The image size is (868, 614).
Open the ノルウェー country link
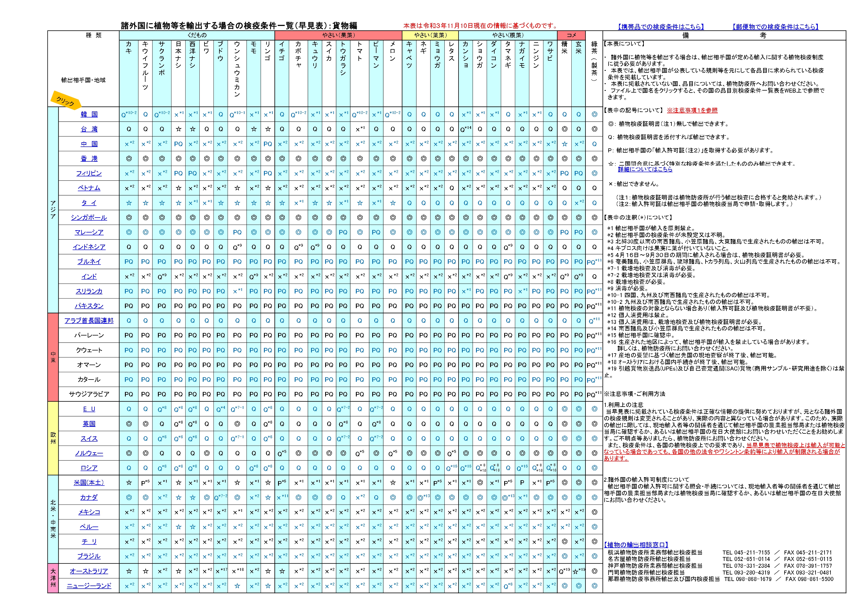[89, 453]
